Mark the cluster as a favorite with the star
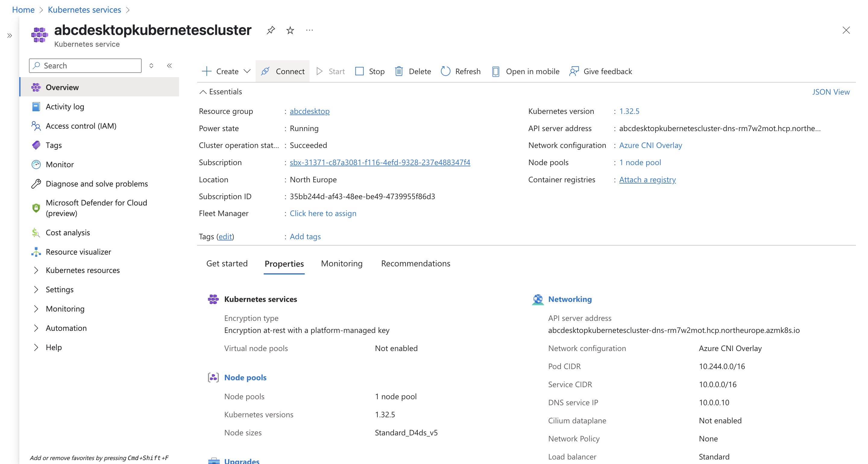 point(290,30)
